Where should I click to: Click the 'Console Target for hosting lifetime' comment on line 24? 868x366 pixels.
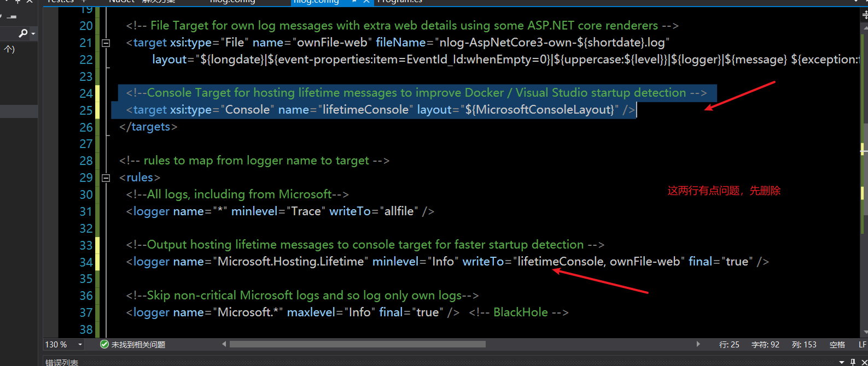417,93
